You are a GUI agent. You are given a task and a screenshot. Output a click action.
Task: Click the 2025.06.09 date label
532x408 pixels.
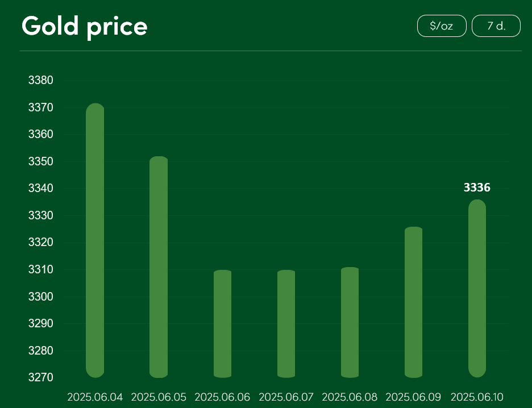(414, 397)
